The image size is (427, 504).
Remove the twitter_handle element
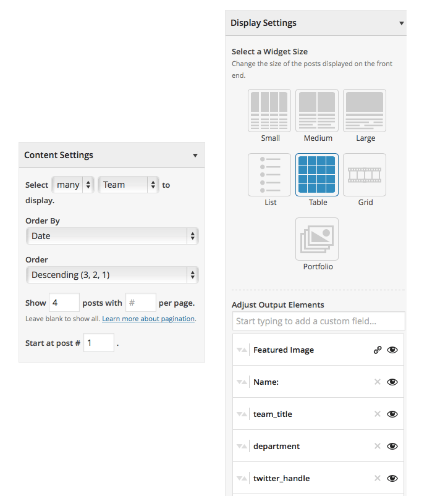point(378,478)
